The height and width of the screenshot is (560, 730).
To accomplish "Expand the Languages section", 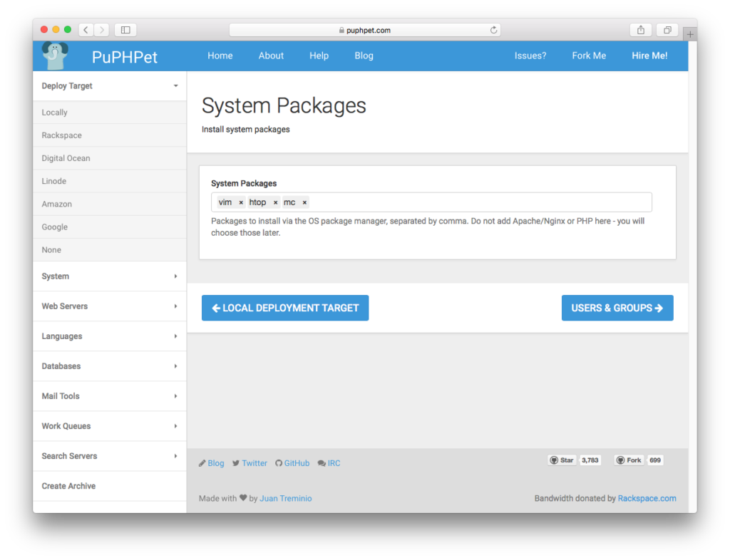I will point(110,336).
